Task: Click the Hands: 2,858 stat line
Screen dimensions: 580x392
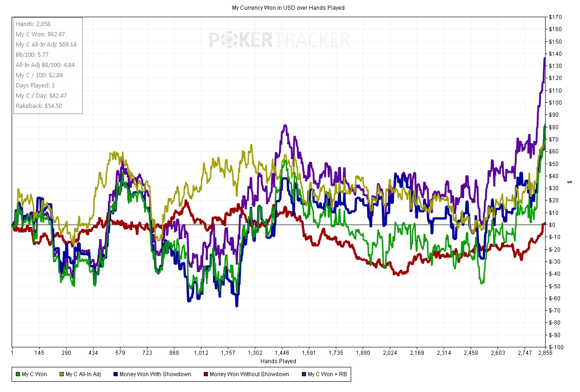Action: pyautogui.click(x=32, y=24)
